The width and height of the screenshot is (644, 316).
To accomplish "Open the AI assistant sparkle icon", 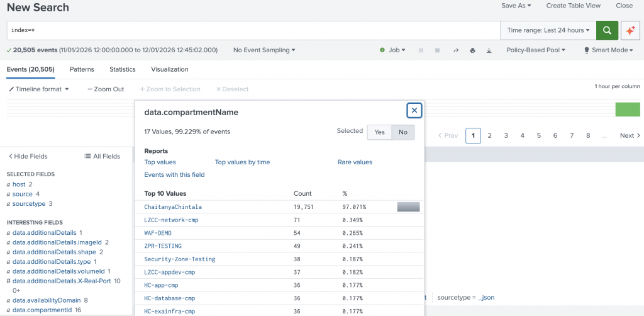I will [630, 30].
